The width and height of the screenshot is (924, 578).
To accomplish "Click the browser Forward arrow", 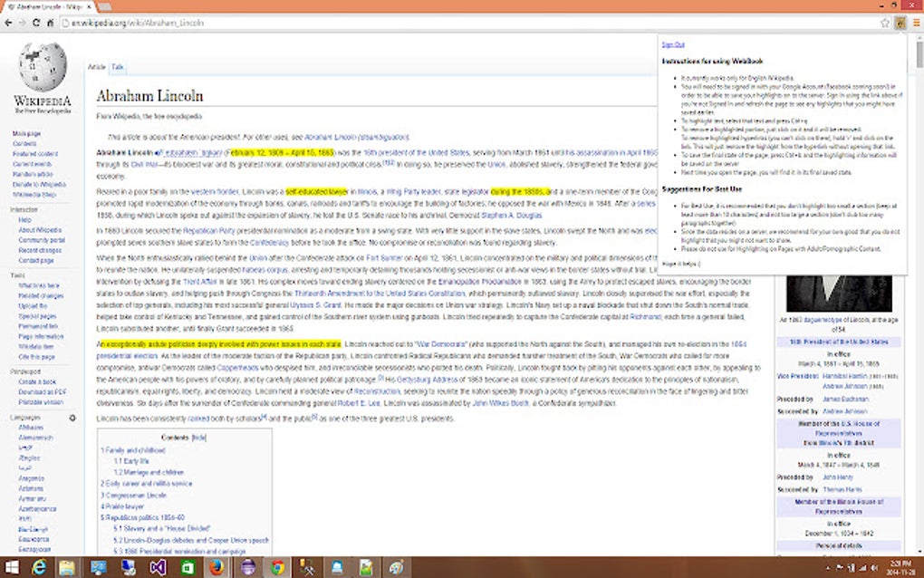I will coord(22,23).
